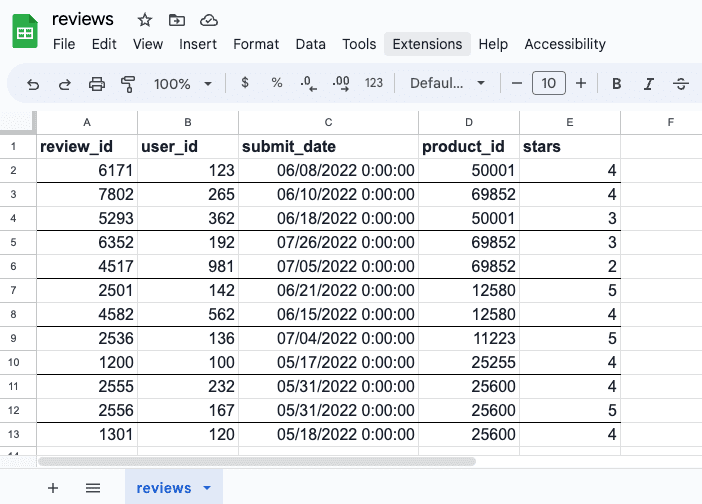Viewport: 702px width, 504px height.
Task: Check the cloud document status icon
Action: (209, 20)
